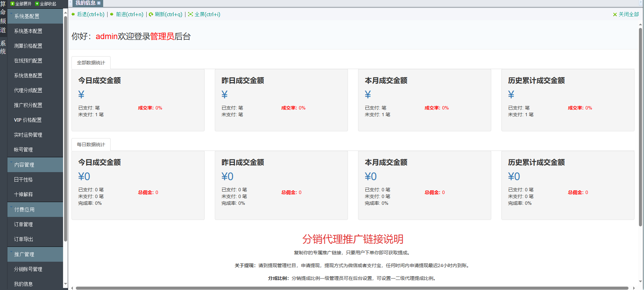
Task: Click the sidebar collapse arrow left of 我的信息 tab
Action: tap(70, 3)
